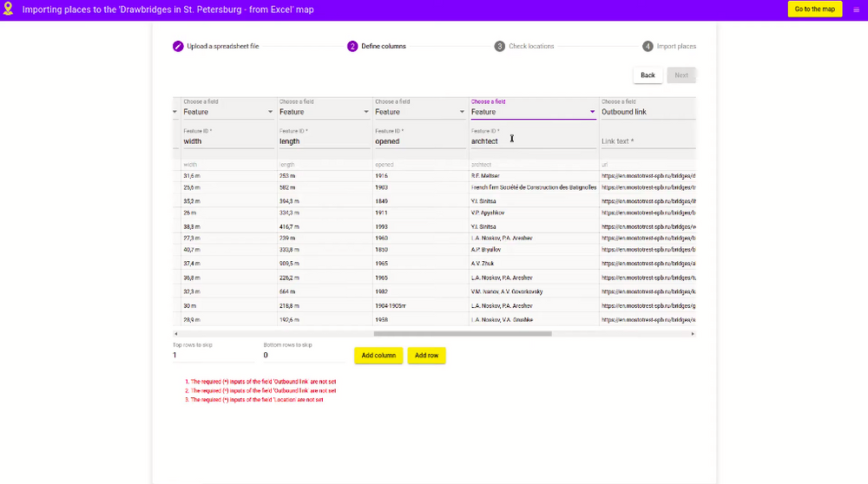This screenshot has width=868, height=484.
Task: Click the Add column button
Action: click(378, 356)
